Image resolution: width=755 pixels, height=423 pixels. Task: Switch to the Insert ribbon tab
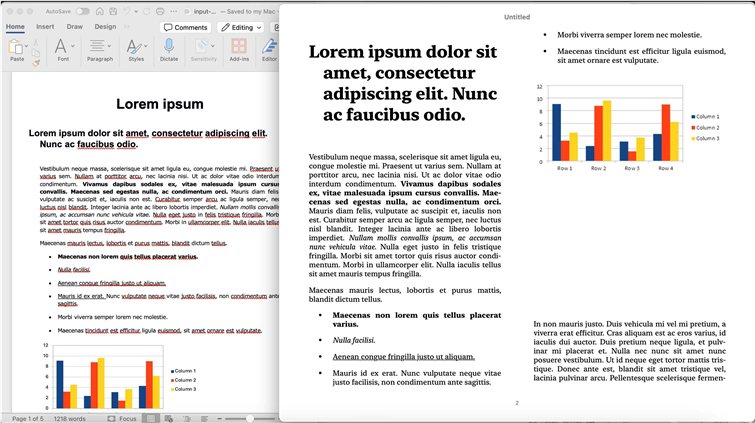point(45,27)
